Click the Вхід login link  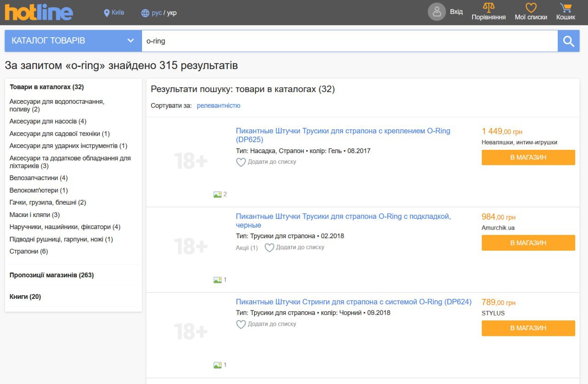click(x=456, y=11)
